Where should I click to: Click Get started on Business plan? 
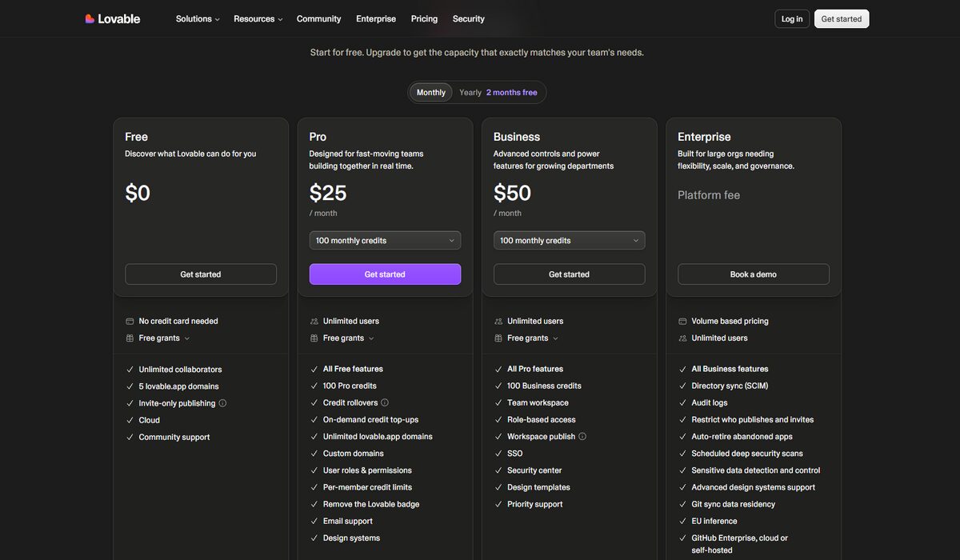pos(569,274)
